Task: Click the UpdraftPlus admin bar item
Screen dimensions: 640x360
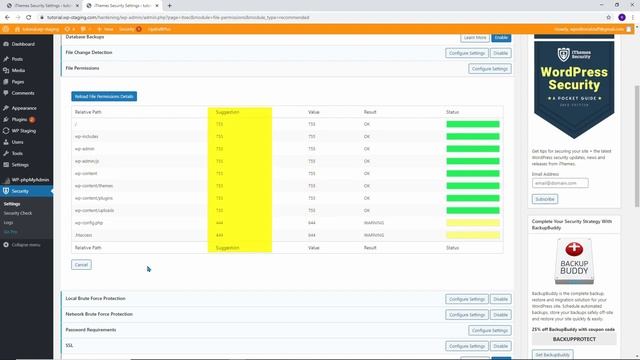Action: coord(159,29)
